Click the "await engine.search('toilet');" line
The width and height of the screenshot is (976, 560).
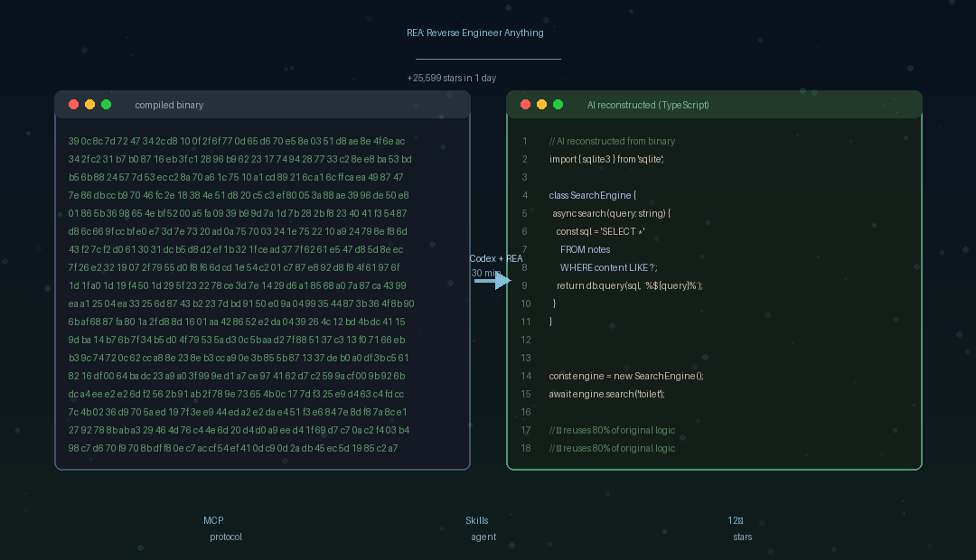[x=607, y=394]
